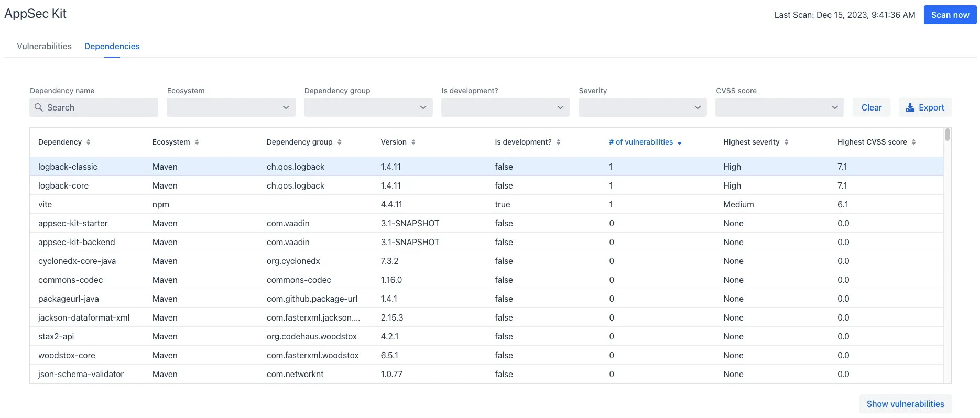This screenshot has width=980, height=418.
Task: Expand the Dependency group filter dropdown
Action: [x=368, y=107]
